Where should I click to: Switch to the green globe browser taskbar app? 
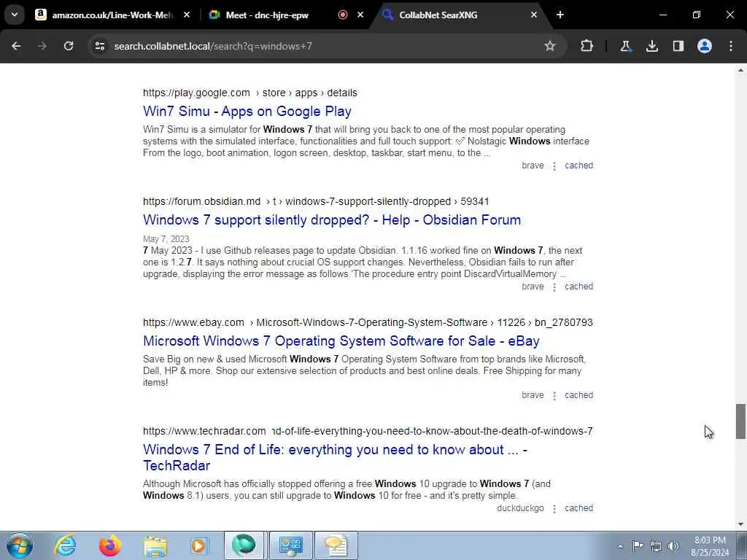(x=244, y=545)
